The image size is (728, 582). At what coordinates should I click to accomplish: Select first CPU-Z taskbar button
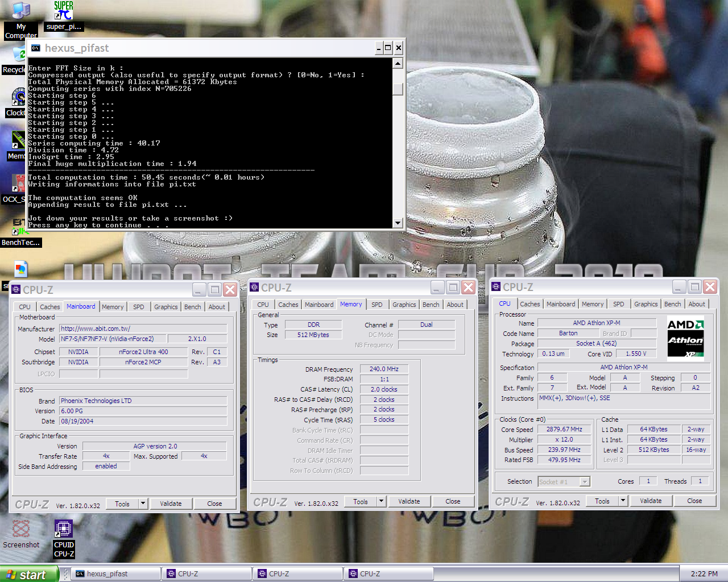(x=208, y=574)
